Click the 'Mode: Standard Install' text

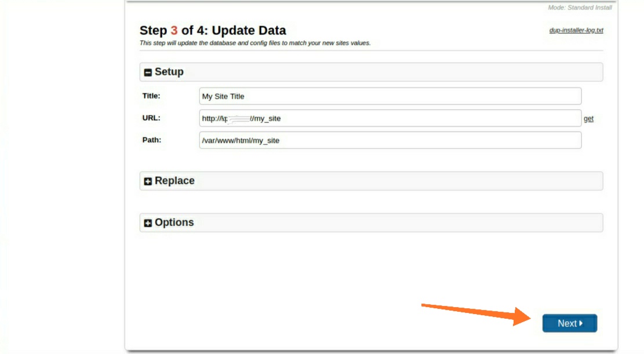coord(580,8)
